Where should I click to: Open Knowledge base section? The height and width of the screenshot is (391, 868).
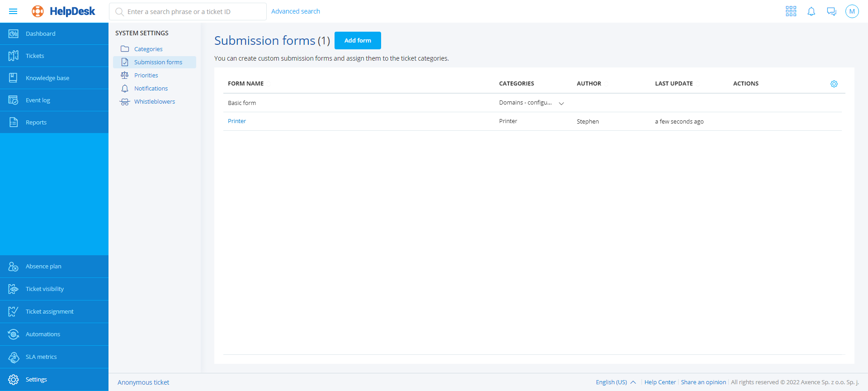click(47, 78)
